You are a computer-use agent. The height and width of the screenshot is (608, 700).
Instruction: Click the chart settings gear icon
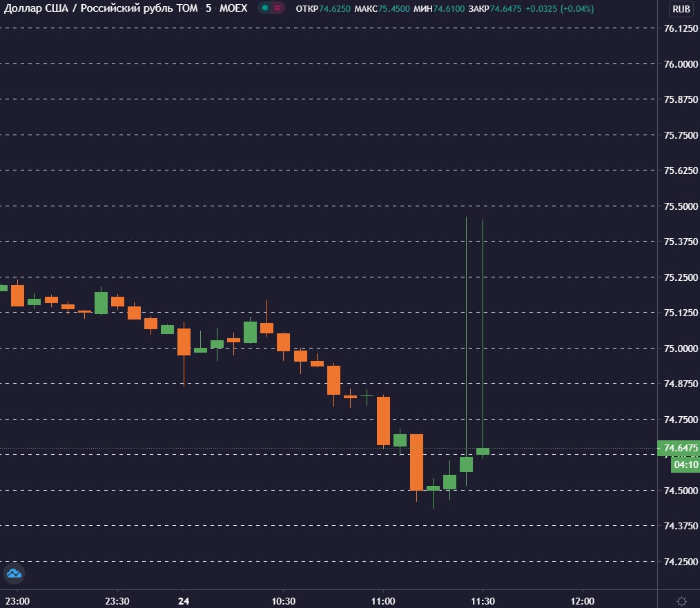(x=681, y=601)
